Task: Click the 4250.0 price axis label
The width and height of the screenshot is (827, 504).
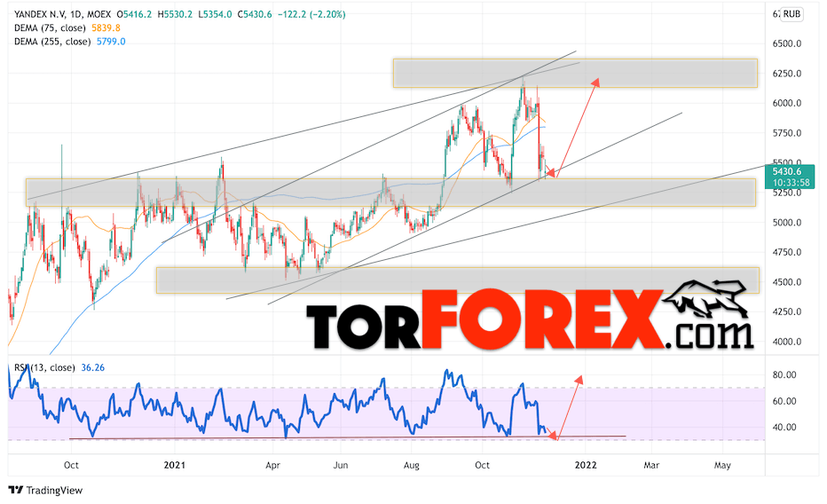Action: (x=787, y=311)
